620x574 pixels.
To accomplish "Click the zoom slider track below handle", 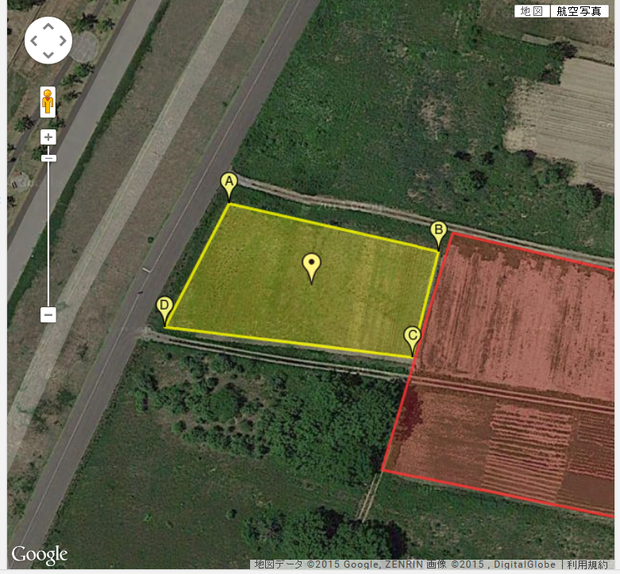I will [48, 235].
